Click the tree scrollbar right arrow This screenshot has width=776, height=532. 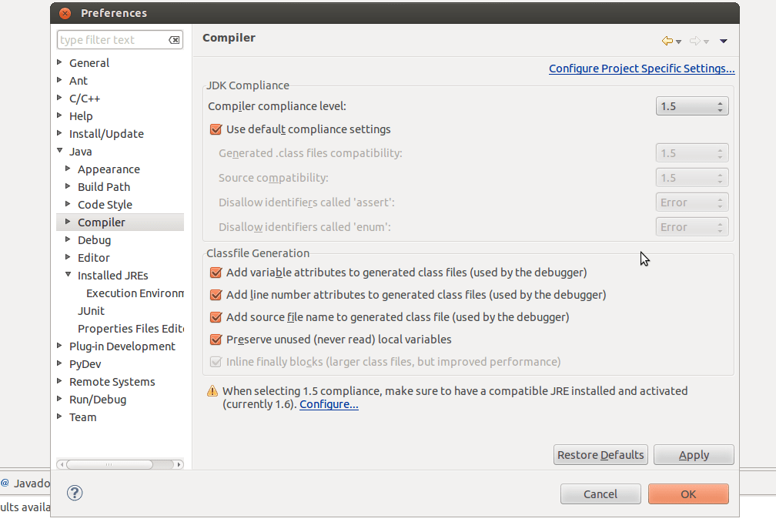(179, 465)
